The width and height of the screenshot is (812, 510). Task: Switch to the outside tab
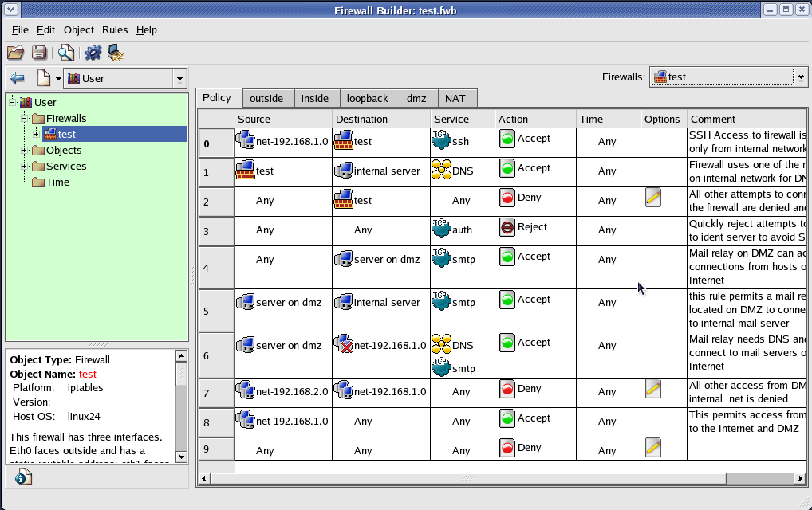coord(266,98)
